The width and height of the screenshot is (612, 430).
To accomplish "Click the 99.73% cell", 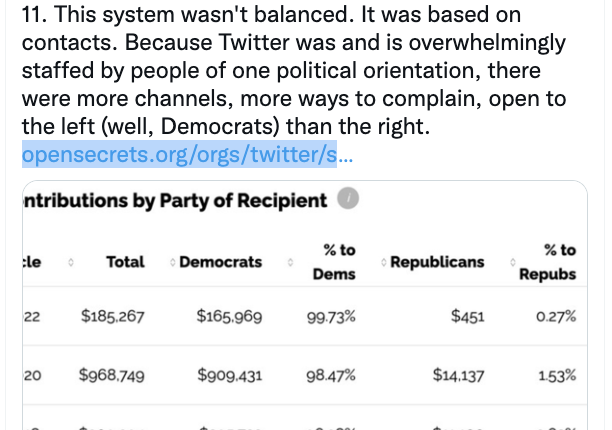I will click(331, 316).
